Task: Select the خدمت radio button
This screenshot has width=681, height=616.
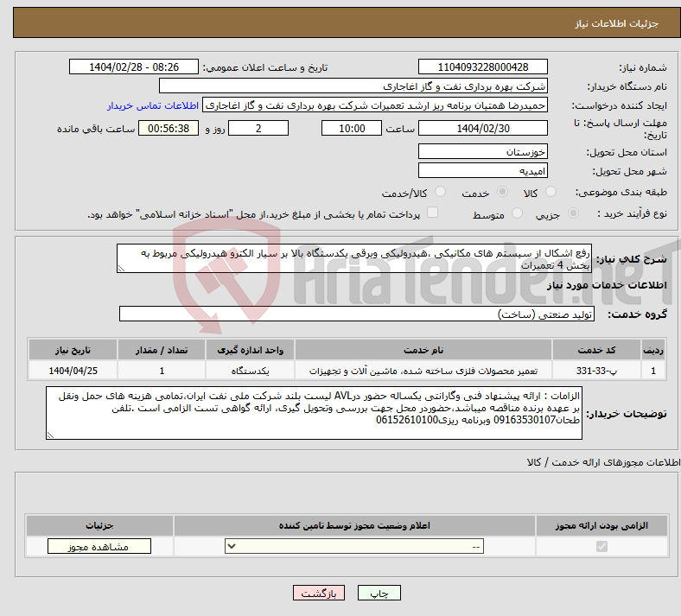Action: click(x=502, y=192)
